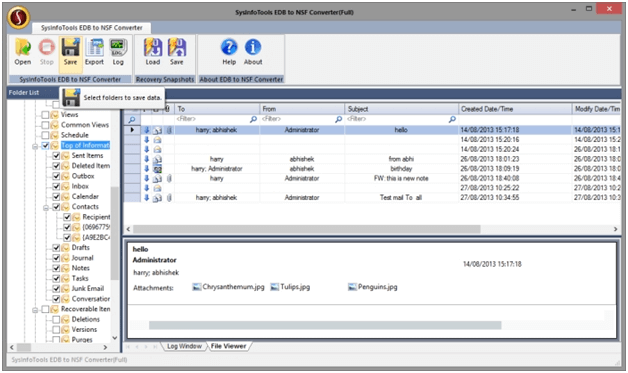Collapse the Contacts folder tree node
This screenshot has width=628, height=373.
(x=46, y=207)
